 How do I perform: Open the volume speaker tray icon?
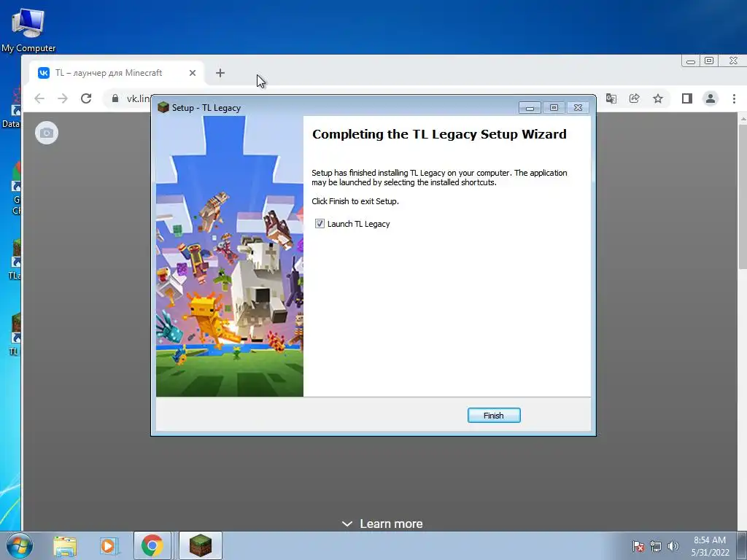(x=673, y=546)
